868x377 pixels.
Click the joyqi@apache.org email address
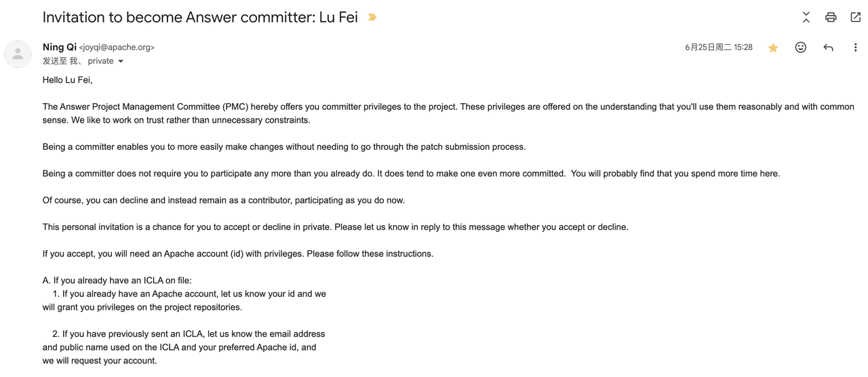(117, 47)
